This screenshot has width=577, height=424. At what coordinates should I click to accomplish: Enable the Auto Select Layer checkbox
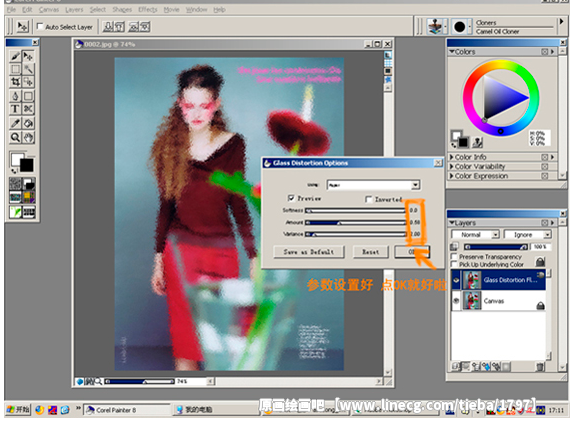coord(40,26)
